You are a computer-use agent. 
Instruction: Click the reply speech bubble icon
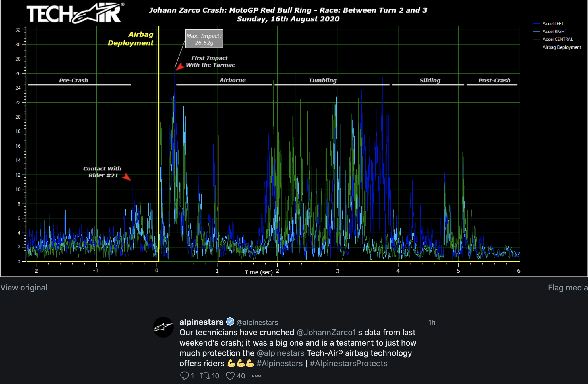click(184, 376)
